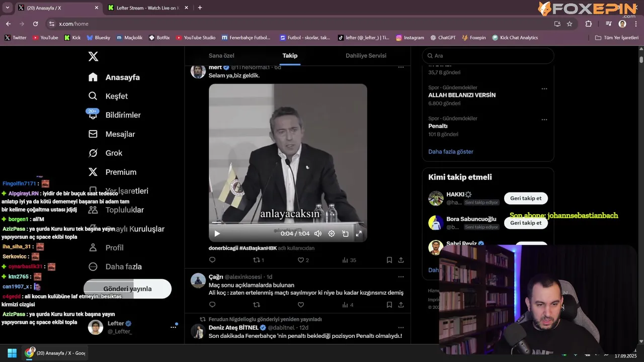Screen dimensions: 644x362
Task: Toggle picture-in-picture on video
Action: (x=345, y=233)
